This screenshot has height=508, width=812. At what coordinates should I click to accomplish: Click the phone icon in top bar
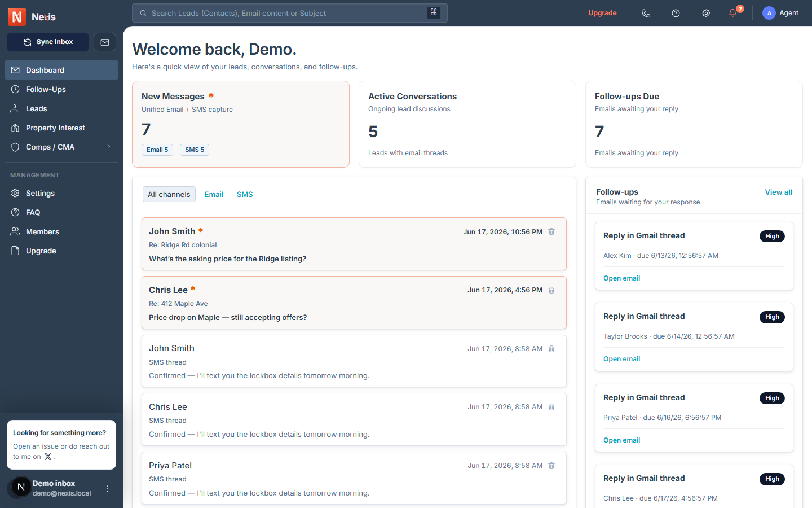click(646, 13)
